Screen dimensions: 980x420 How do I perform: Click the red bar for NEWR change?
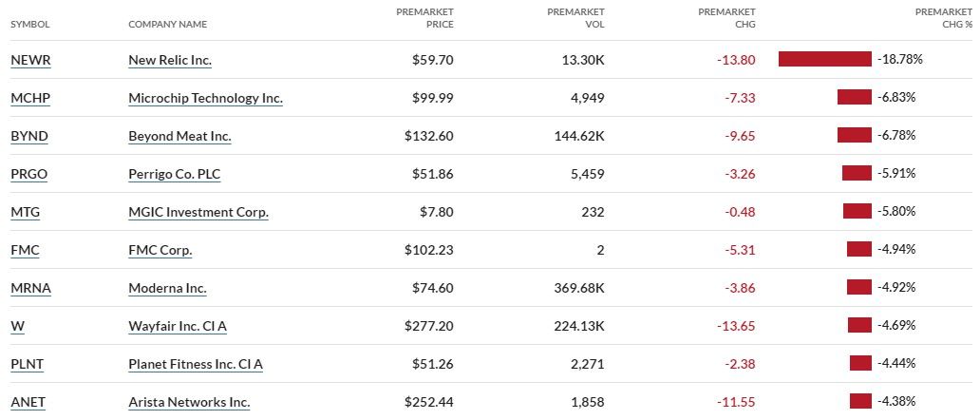pyautogui.click(x=824, y=59)
